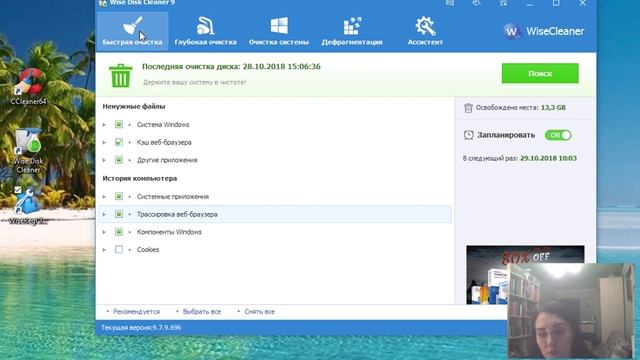Select the Системные приложения label

point(173,197)
